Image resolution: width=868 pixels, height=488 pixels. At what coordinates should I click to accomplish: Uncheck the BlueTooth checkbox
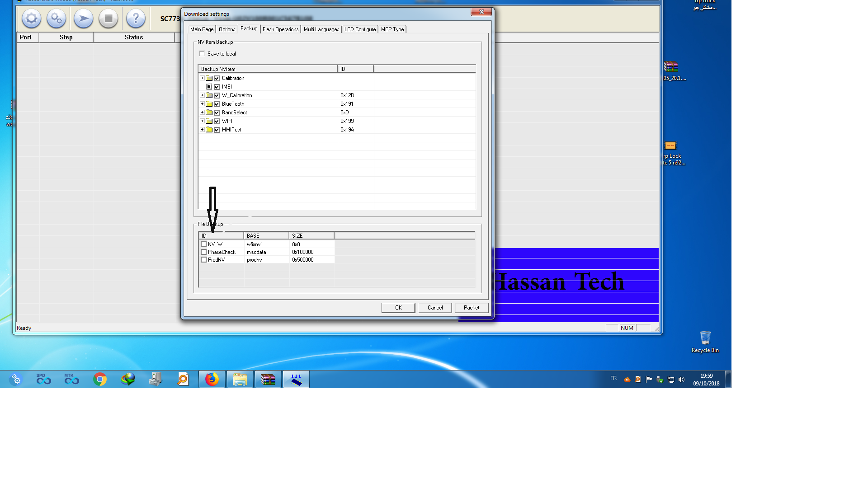pyautogui.click(x=217, y=104)
